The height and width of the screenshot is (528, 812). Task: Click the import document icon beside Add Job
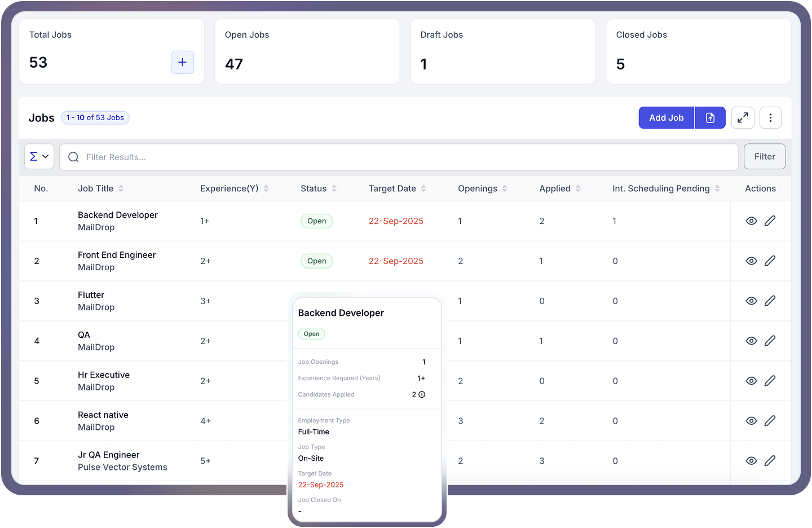(x=710, y=117)
